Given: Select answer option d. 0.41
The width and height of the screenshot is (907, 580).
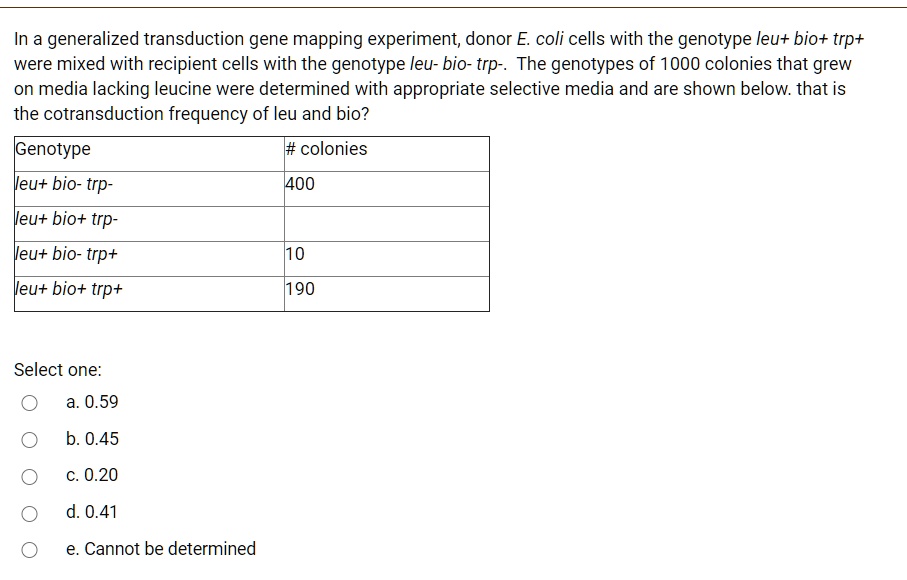Looking at the screenshot, I should point(31,513).
